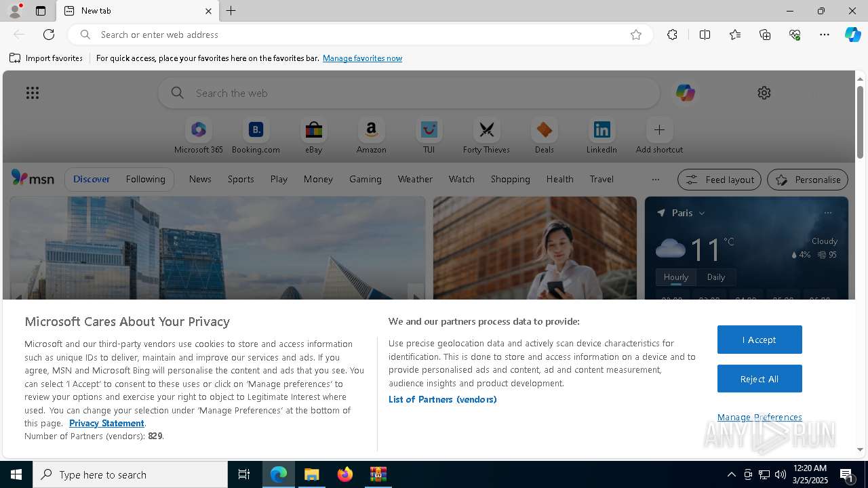This screenshot has height=488, width=868.
Task: Open the Deals shortcut
Action: [x=544, y=136]
